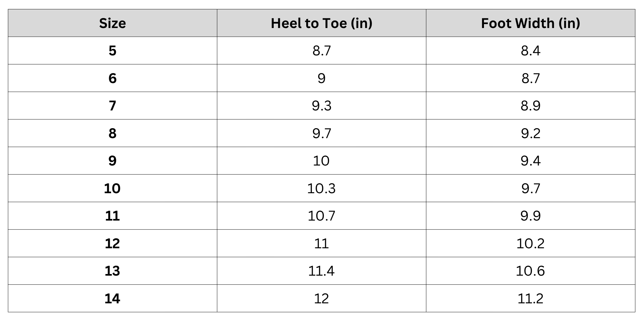Select the size 11 row label
Image resolution: width=644 pixels, height=322 pixels.
(x=112, y=216)
